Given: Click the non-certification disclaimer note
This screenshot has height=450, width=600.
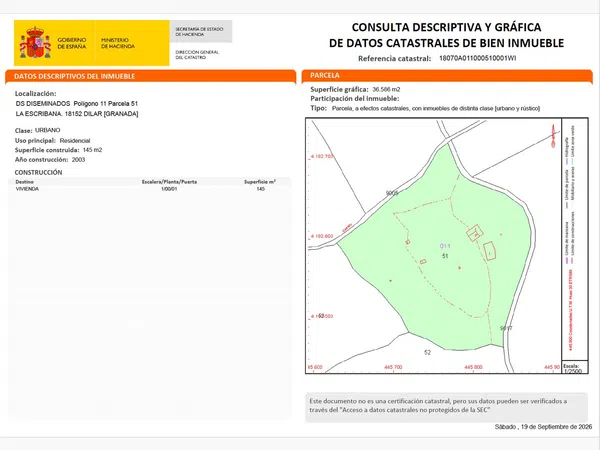Looking at the screenshot, I should (x=446, y=407).
